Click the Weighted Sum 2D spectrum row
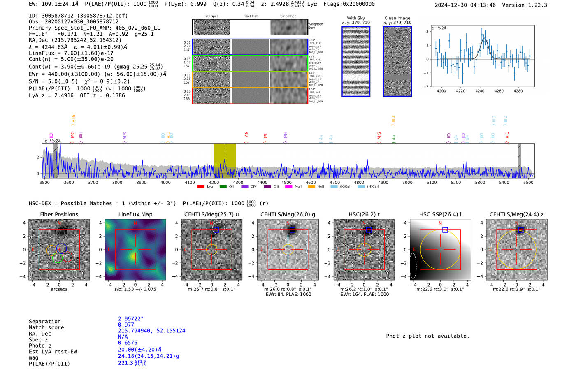576x392 pixels. (250, 27)
